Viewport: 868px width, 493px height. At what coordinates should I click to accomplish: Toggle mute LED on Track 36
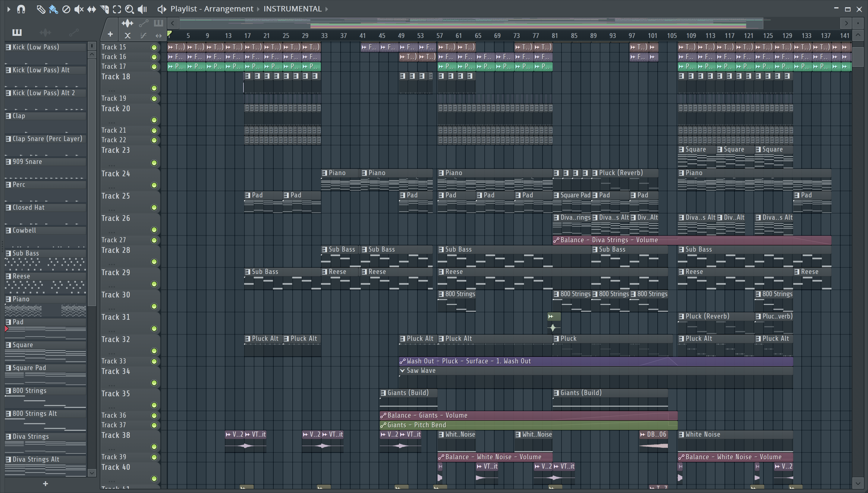(154, 416)
